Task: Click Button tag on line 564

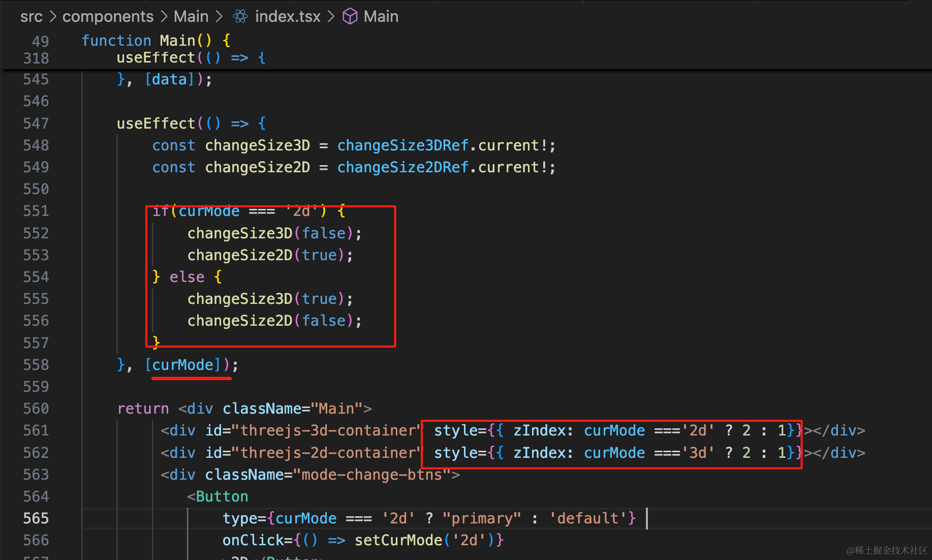Action: click(x=222, y=496)
